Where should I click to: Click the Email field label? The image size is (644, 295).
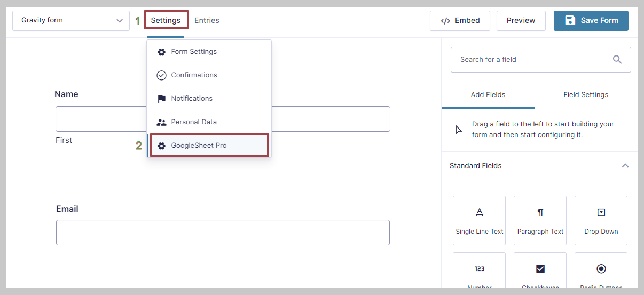(x=67, y=209)
